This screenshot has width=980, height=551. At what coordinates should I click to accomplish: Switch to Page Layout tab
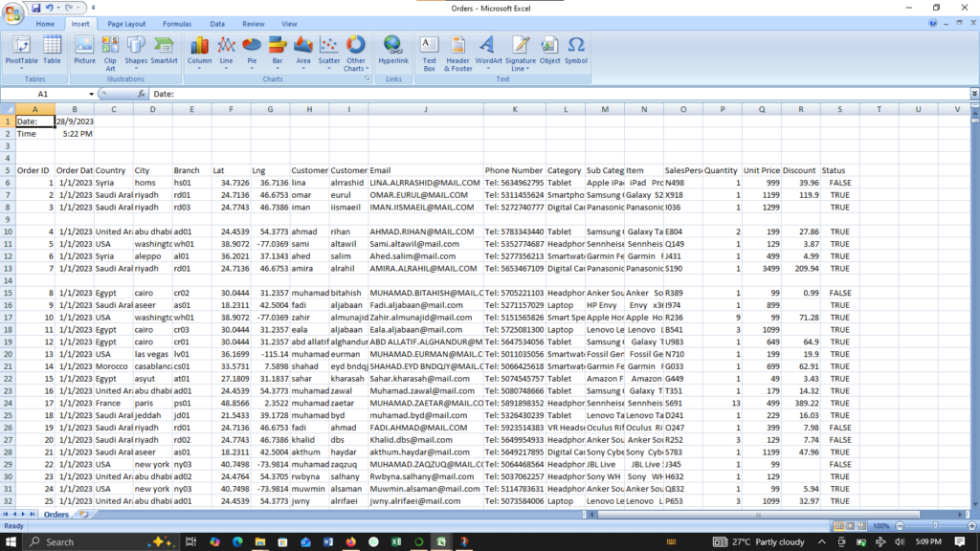coord(126,24)
